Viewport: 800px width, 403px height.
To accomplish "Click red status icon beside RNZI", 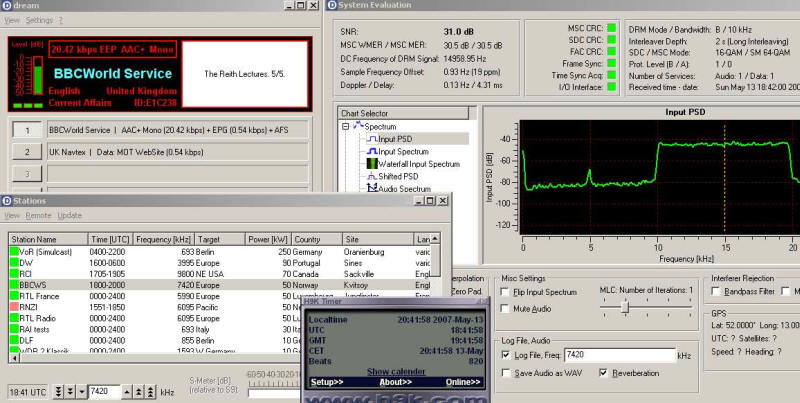I will pyautogui.click(x=14, y=307).
